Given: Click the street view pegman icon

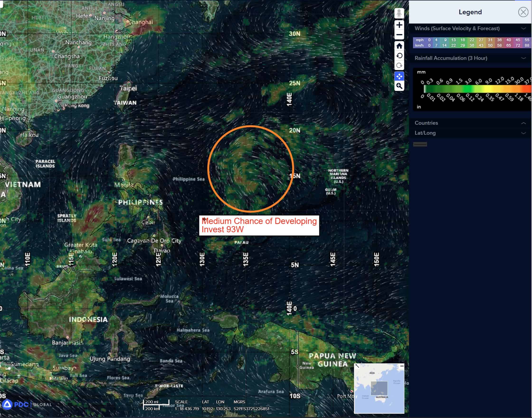Looking at the screenshot, I should click(399, 14).
